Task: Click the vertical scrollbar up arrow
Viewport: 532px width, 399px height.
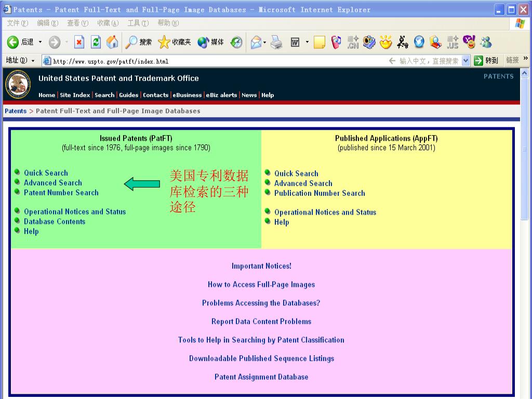Action: coord(524,73)
